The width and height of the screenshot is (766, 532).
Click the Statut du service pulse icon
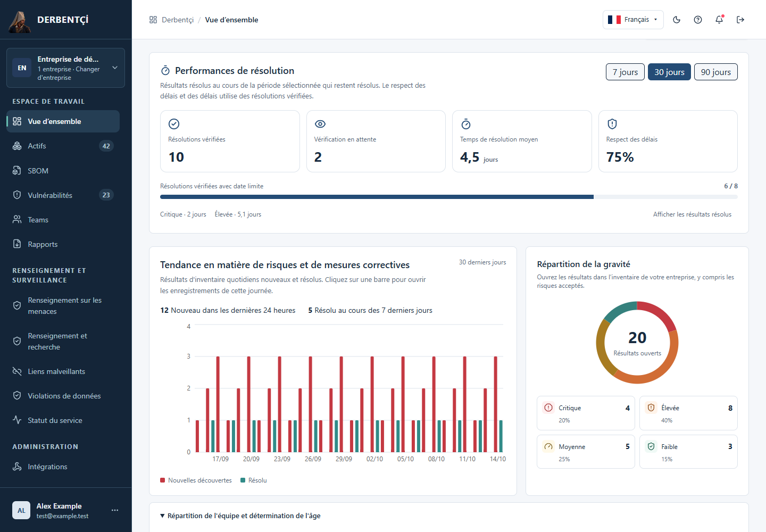point(17,420)
